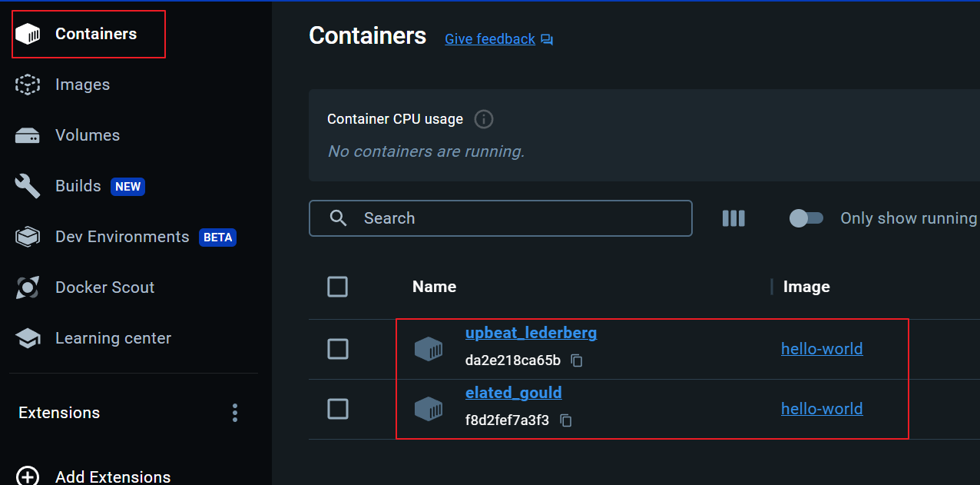
Task: Click the Give feedback link
Action: pos(489,38)
